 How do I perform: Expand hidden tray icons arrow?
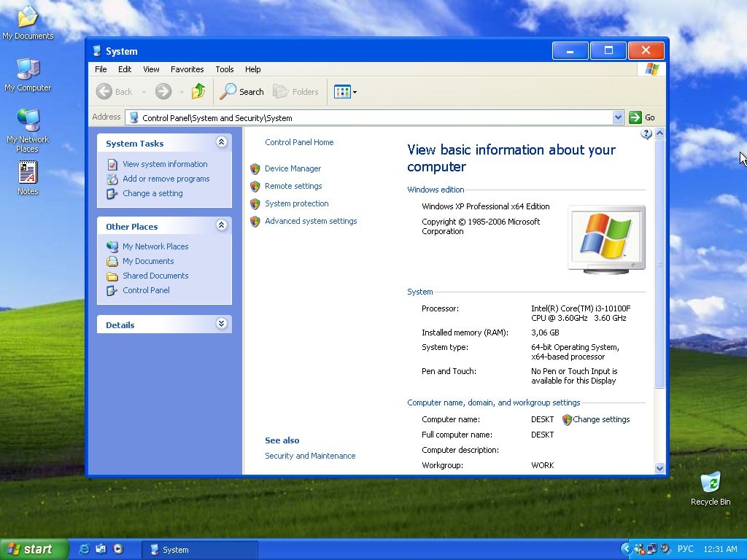[626, 549]
